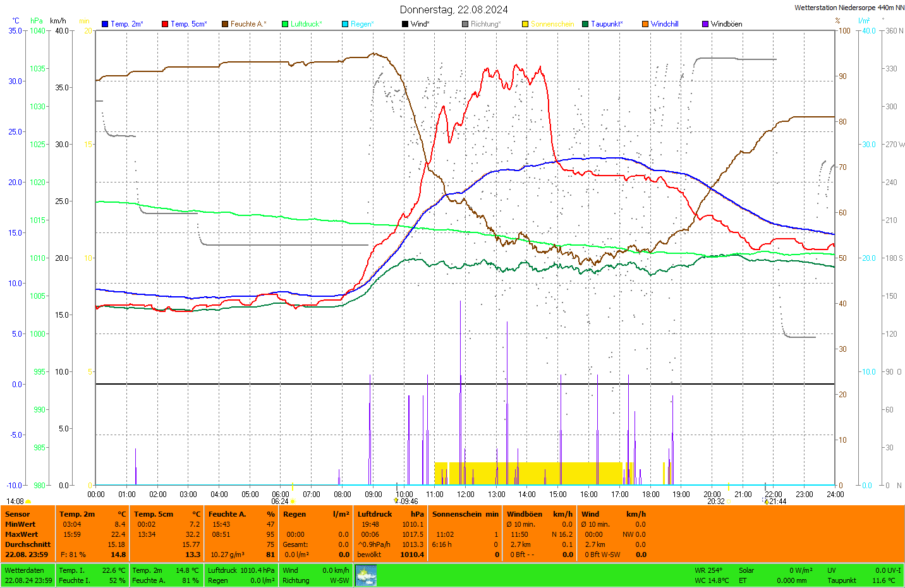
Task: Click the moonset marker at 09:46
Action: click(396, 501)
